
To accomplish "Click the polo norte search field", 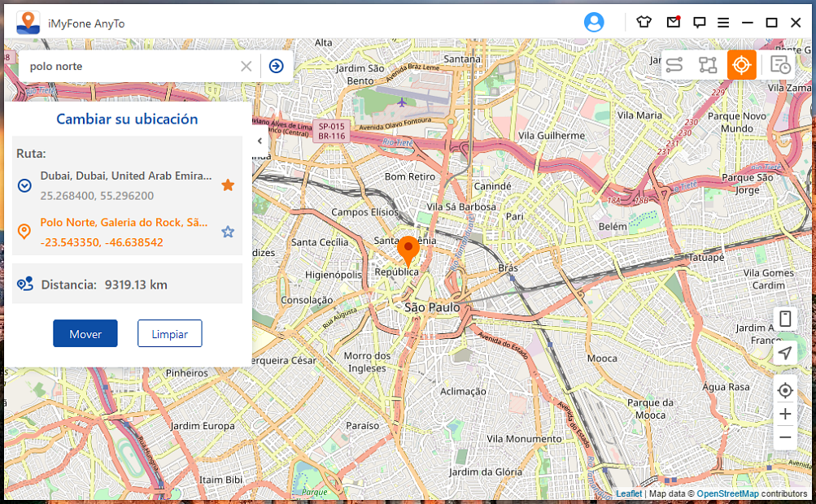I will click(130, 66).
